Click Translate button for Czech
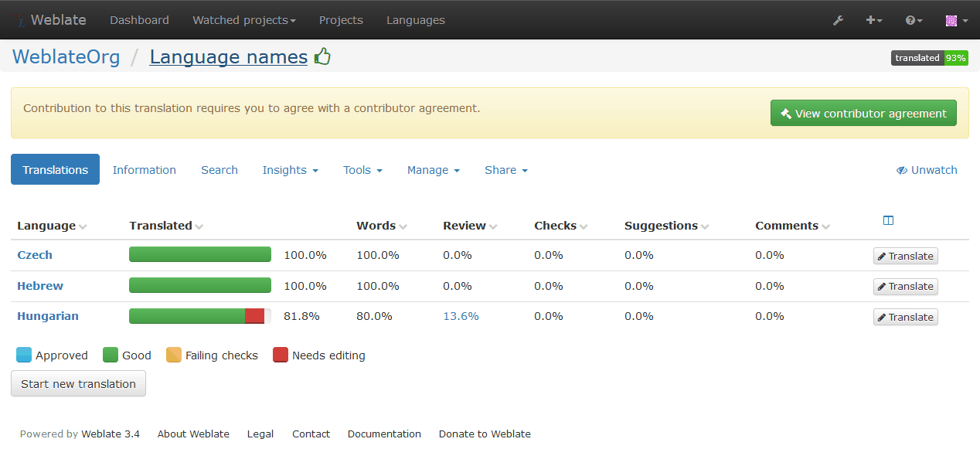 click(906, 256)
